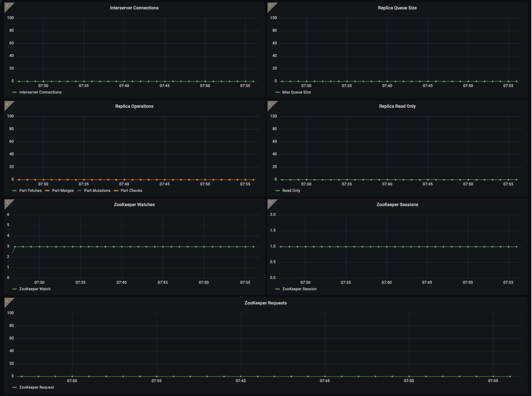Click the info icon on ZooKeeper Requests panel

[x=6, y=300]
